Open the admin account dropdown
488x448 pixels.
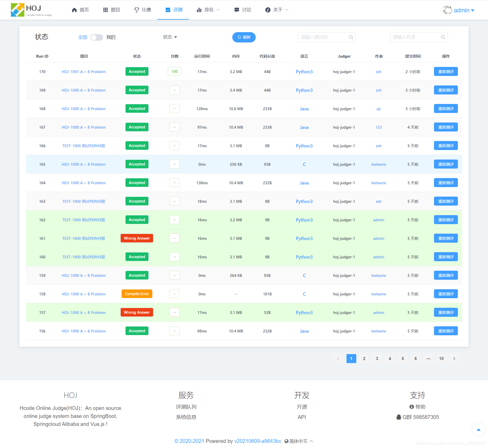[x=464, y=10]
